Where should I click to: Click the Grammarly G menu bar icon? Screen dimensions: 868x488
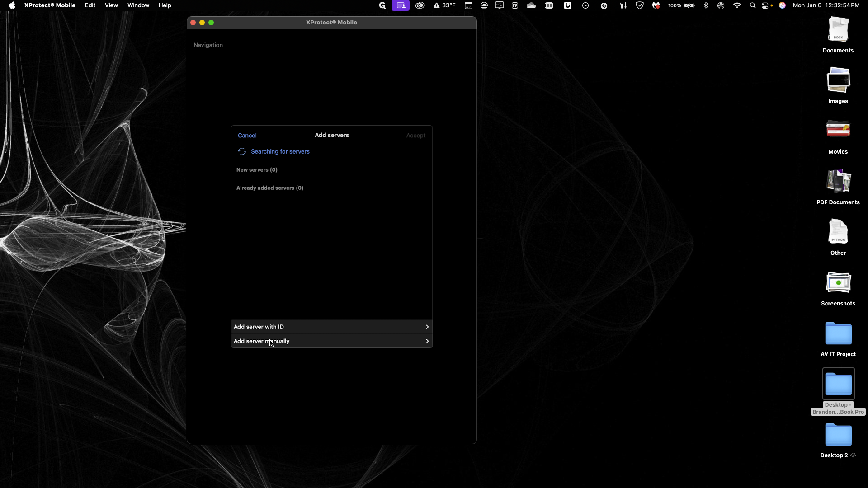pos(382,5)
